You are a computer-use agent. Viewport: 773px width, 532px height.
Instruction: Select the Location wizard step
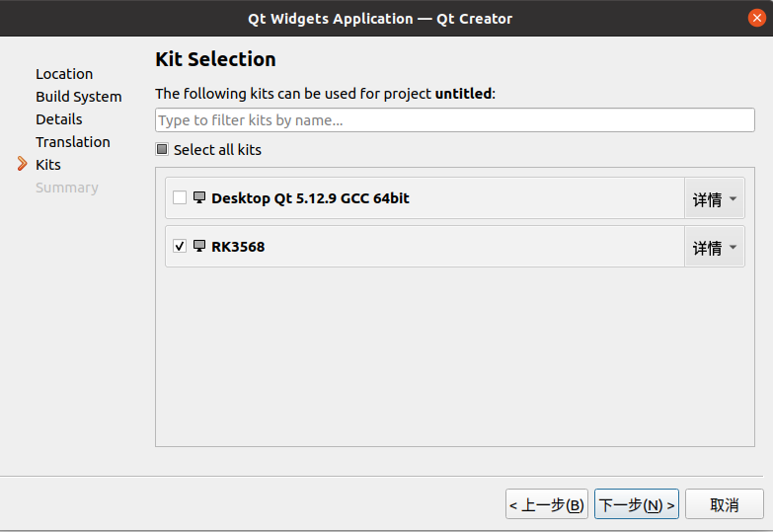(x=64, y=74)
